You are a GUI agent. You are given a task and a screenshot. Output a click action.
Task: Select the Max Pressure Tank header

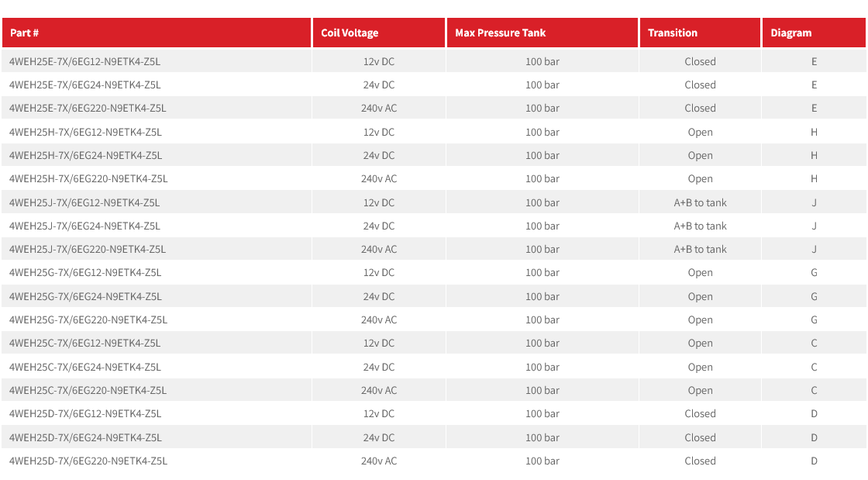pyautogui.click(x=500, y=33)
